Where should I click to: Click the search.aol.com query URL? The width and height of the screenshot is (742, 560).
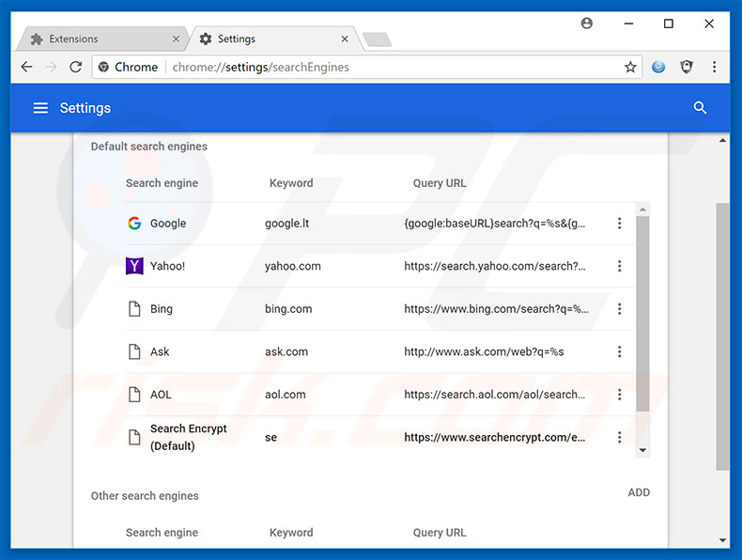[x=494, y=395]
